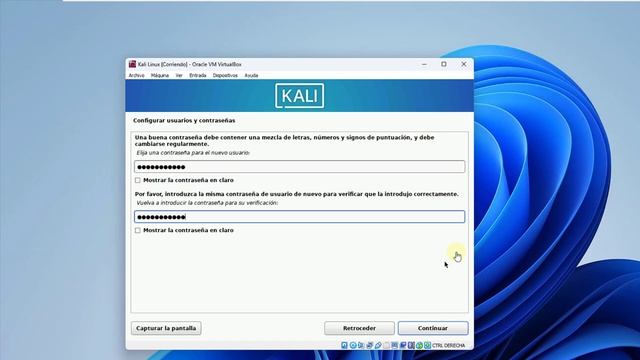Click the optical disk status icon
Viewport: 640px width, 360px height.
(353, 345)
